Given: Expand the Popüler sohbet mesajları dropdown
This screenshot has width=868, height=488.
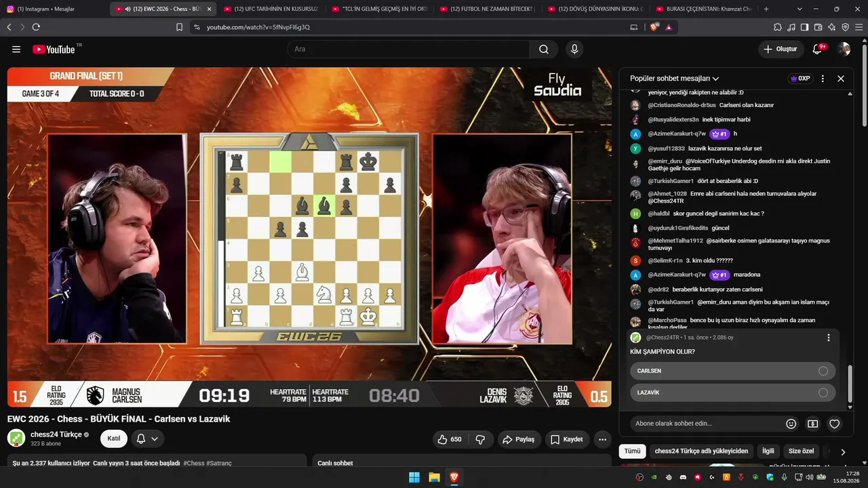Looking at the screenshot, I should [x=675, y=79].
